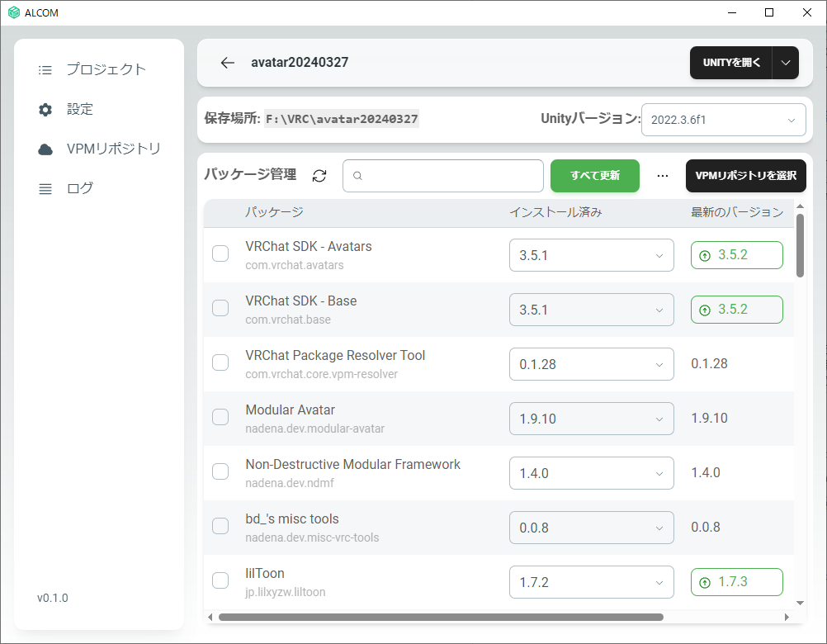Click the vertical scrollbar thumb of package list
This screenshot has height=644, width=827.
(800, 245)
